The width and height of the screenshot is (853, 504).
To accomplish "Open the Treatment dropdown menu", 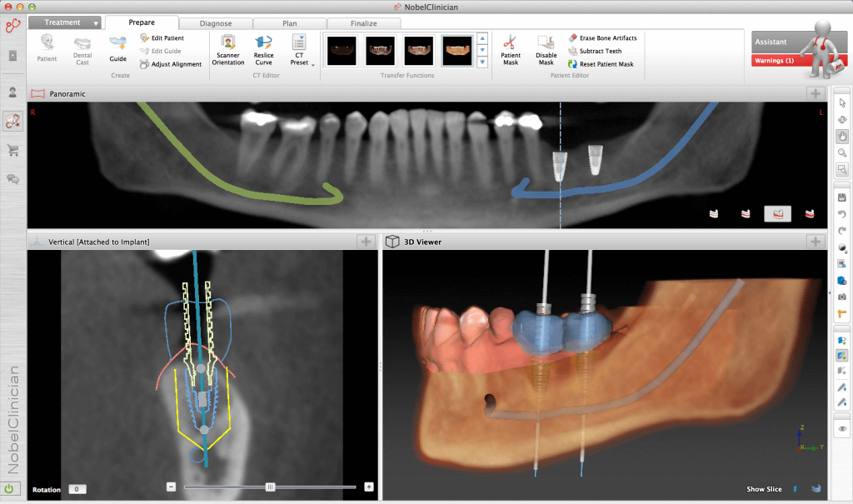I will tap(64, 22).
